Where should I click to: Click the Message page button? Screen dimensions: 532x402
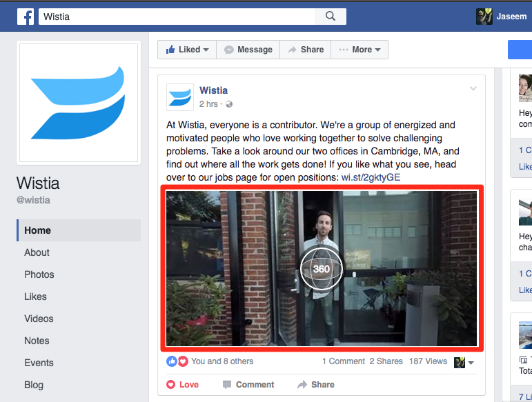pos(248,50)
